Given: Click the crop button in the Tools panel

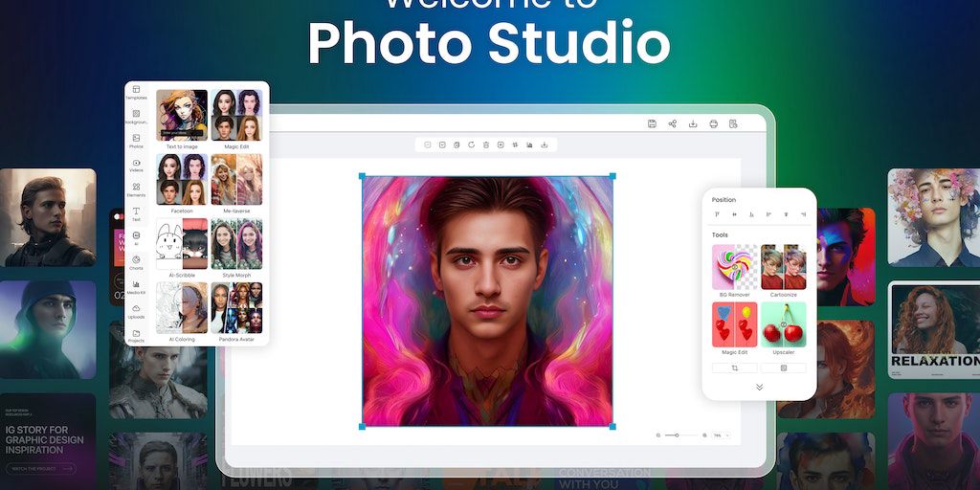Looking at the screenshot, I should [x=734, y=368].
